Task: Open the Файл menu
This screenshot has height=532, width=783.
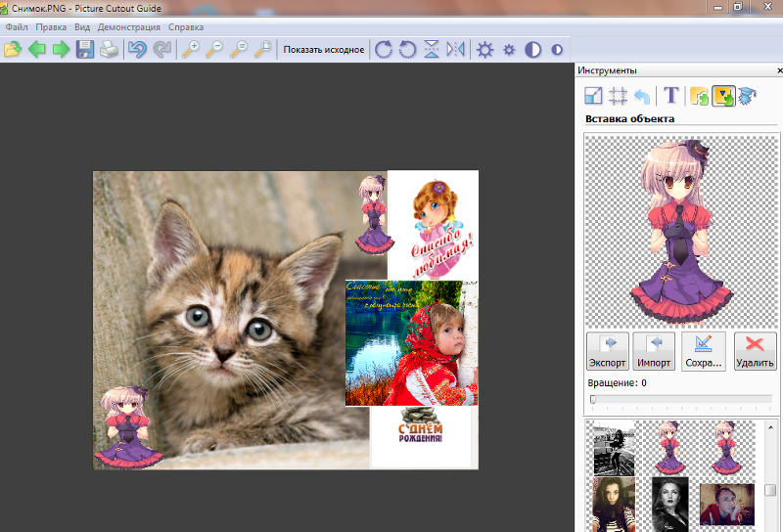Action: click(17, 27)
